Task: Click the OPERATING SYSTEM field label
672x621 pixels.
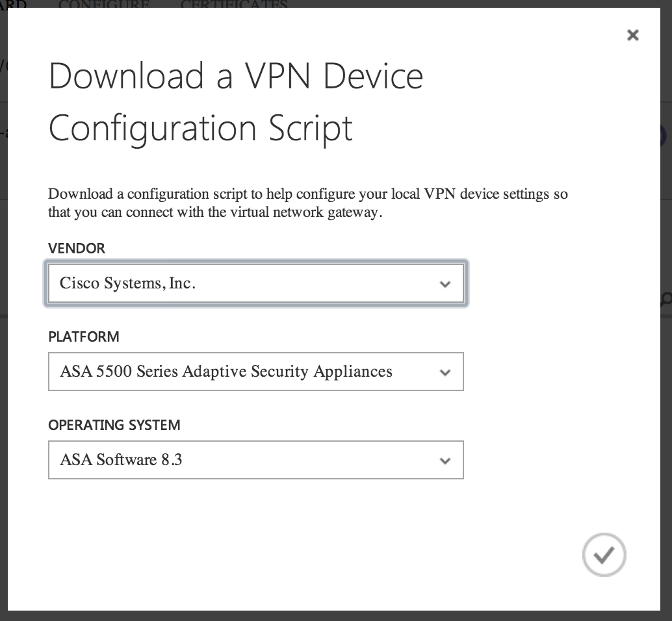Action: 114,425
